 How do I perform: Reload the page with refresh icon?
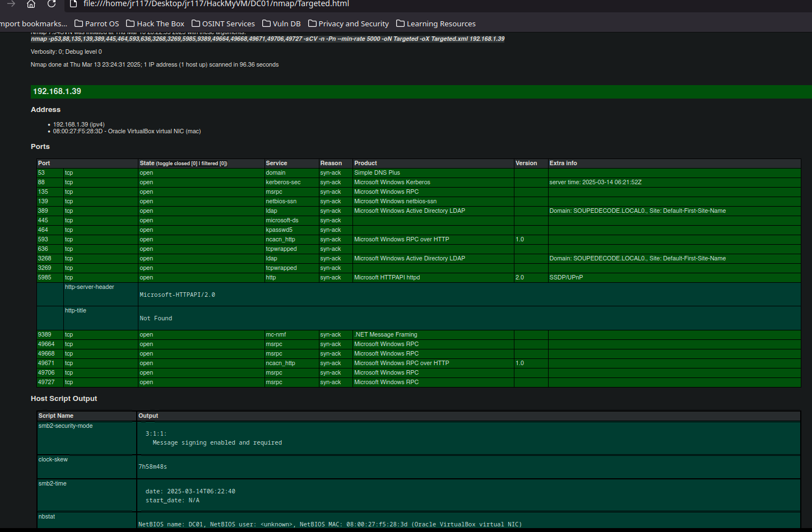[52, 4]
